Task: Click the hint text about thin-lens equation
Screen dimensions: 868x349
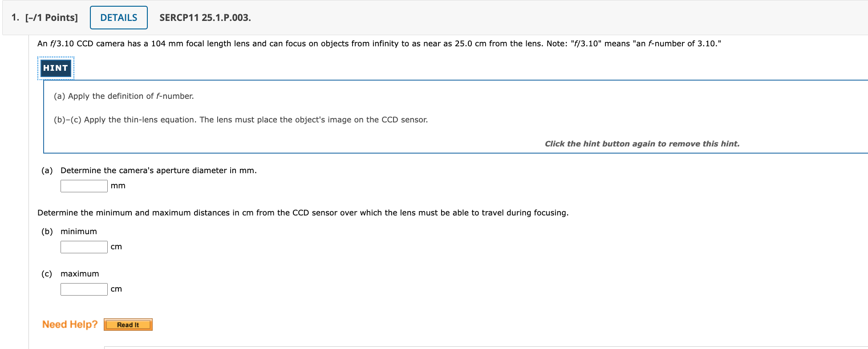Action: coord(240,119)
